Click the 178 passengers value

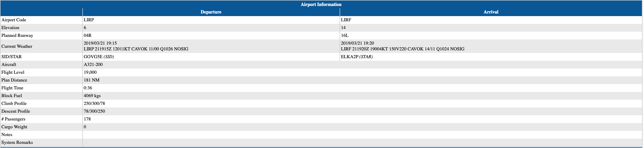point(87,119)
